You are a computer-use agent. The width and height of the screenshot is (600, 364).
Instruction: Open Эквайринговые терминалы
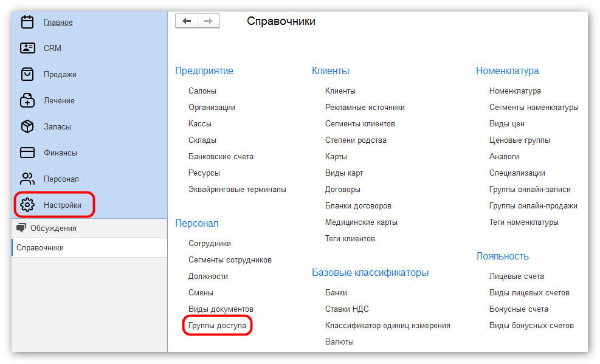click(x=237, y=190)
